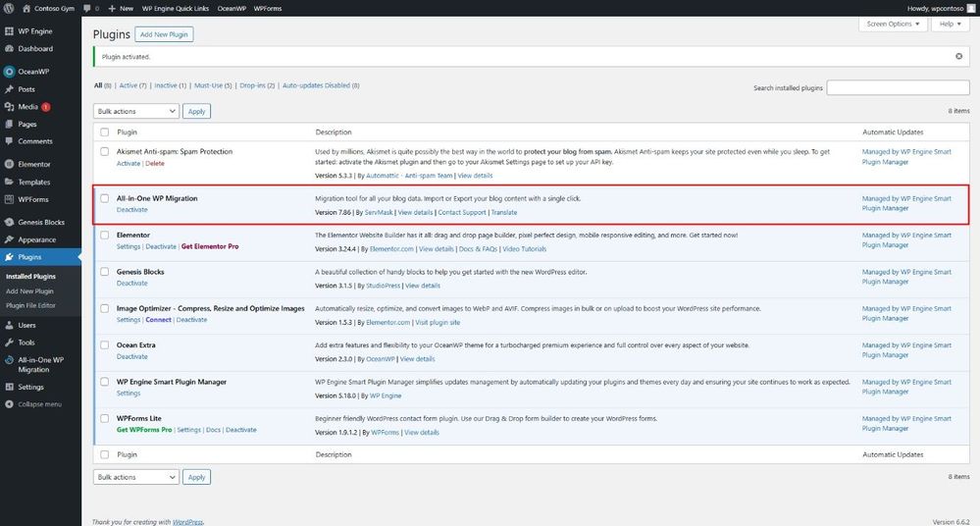
Task: Click the Search installed plugins field
Action: point(898,87)
